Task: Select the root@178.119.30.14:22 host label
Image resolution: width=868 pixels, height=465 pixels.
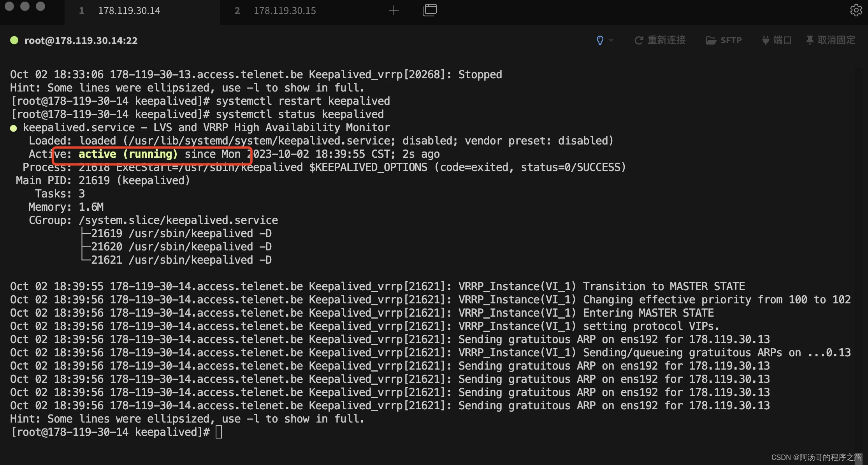Action: (x=81, y=41)
